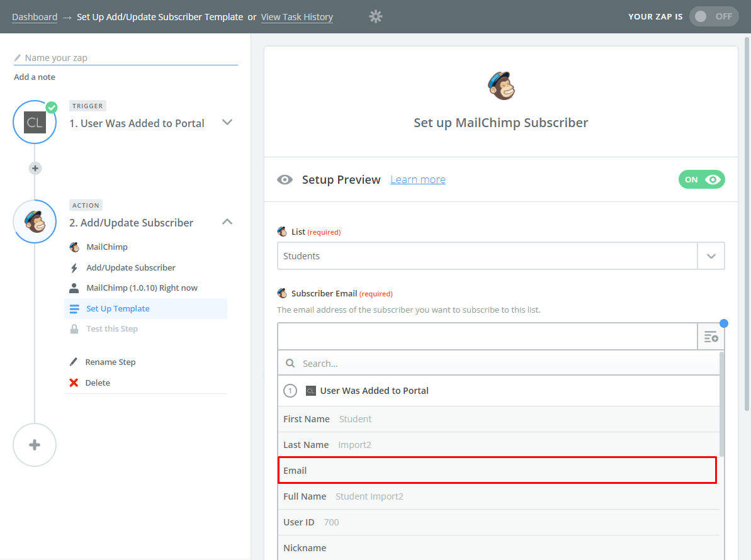Choose Rename Step option
This screenshot has width=751, height=560.
coord(110,362)
